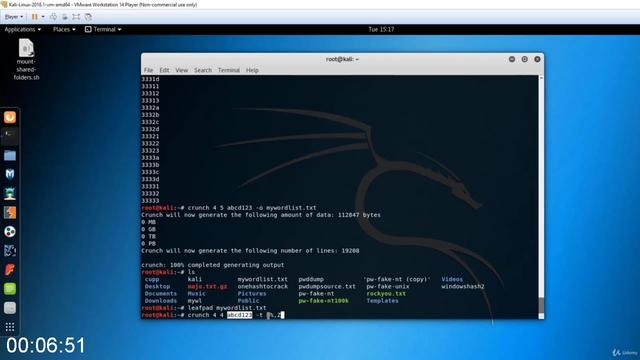Image resolution: width=640 pixels, height=360 pixels.
Task: Click the VMware pause/suspend button
Action: tap(35, 17)
